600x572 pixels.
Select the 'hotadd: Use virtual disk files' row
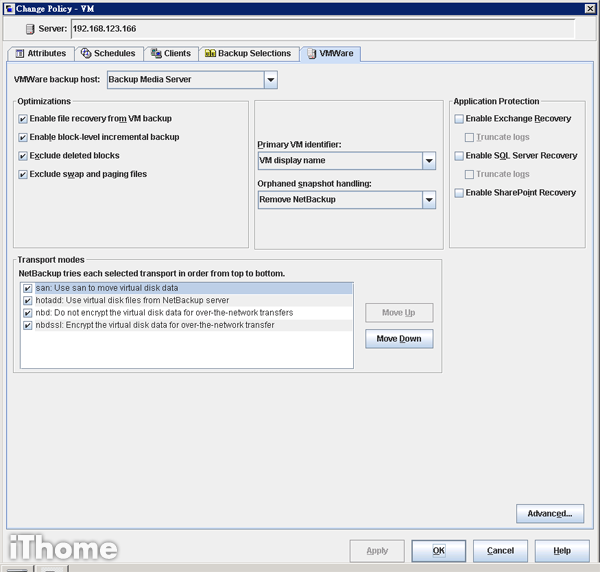click(x=194, y=300)
